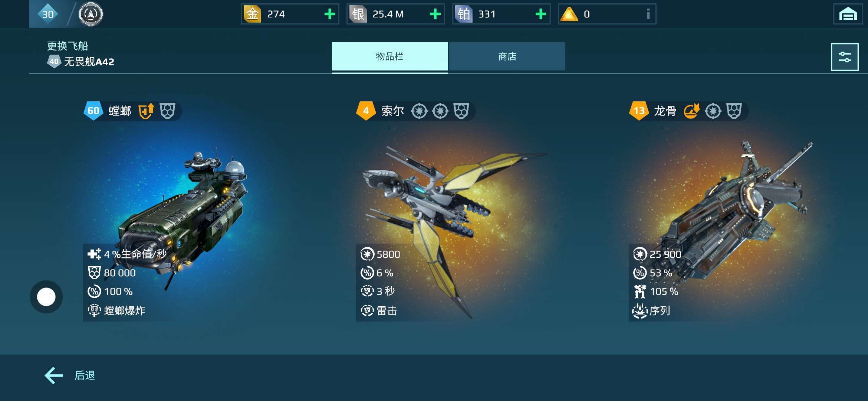The width and height of the screenshot is (868, 401).
Task: Tap the player rank emblem icon
Action: 91,14
